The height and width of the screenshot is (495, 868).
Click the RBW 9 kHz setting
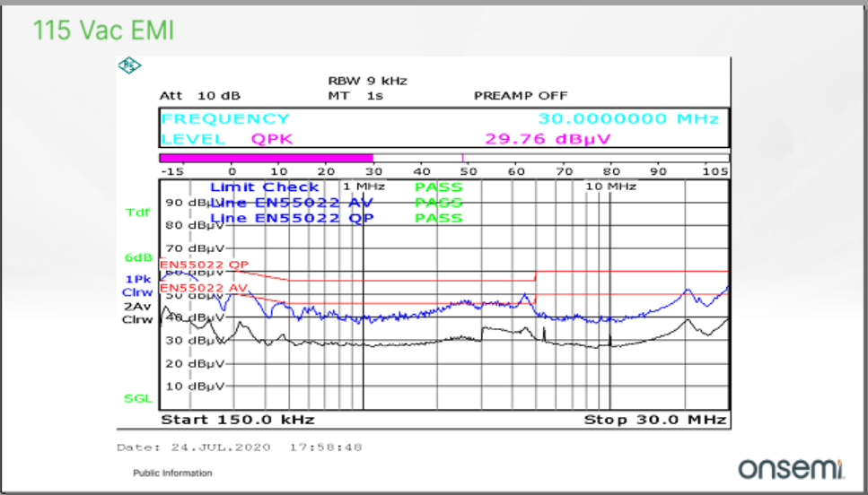coord(367,81)
